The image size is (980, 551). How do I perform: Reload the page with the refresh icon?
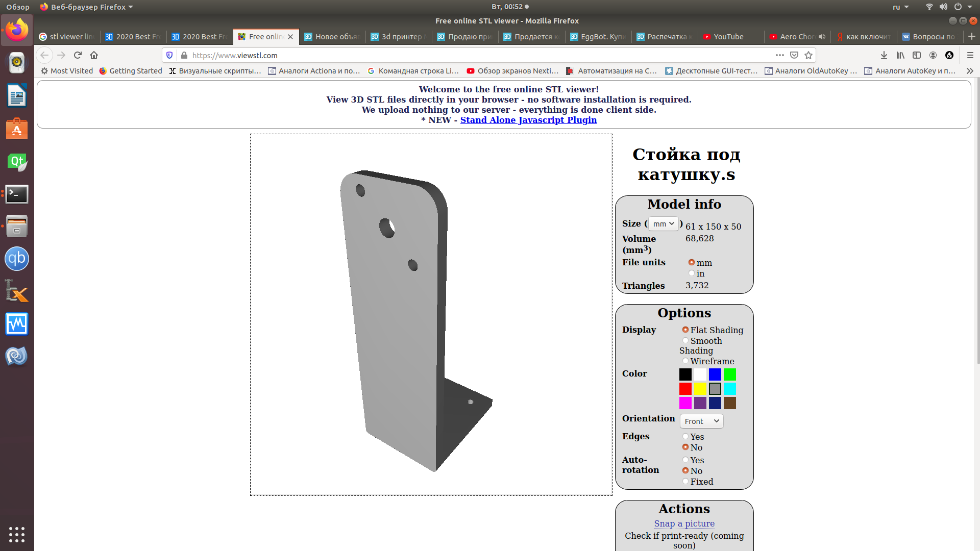click(78, 55)
